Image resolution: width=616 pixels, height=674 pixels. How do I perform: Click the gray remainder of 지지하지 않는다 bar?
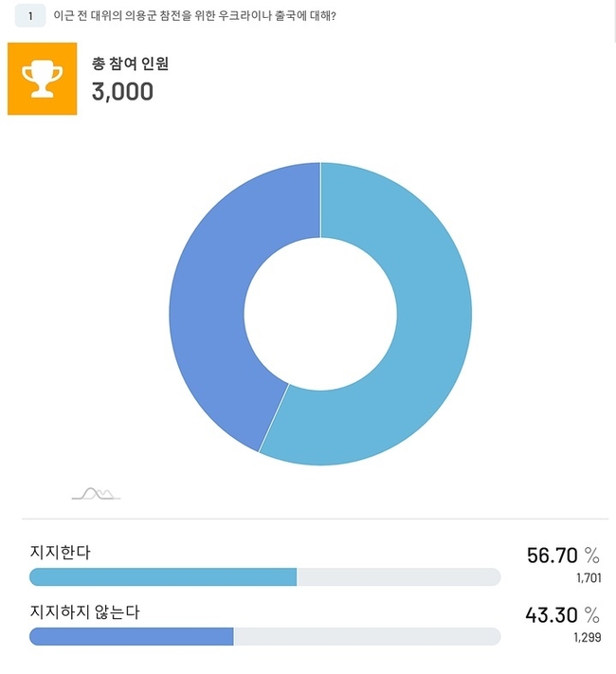tap(367, 637)
